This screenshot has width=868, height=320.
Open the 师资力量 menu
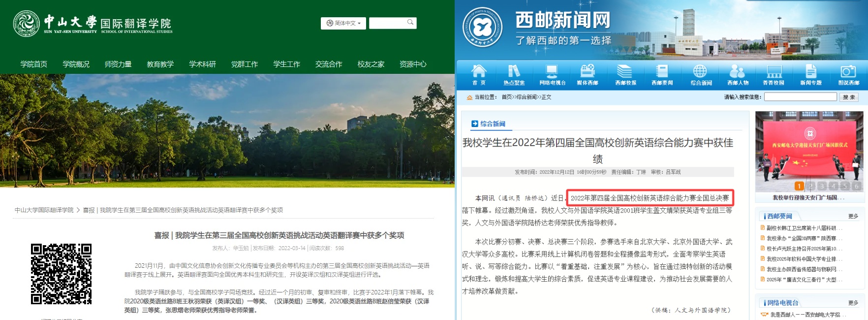pyautogui.click(x=118, y=64)
